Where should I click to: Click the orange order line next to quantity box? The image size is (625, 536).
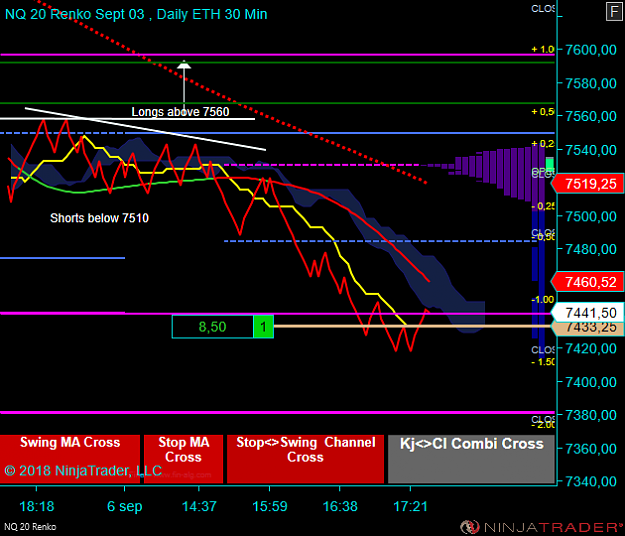[x=412, y=326]
